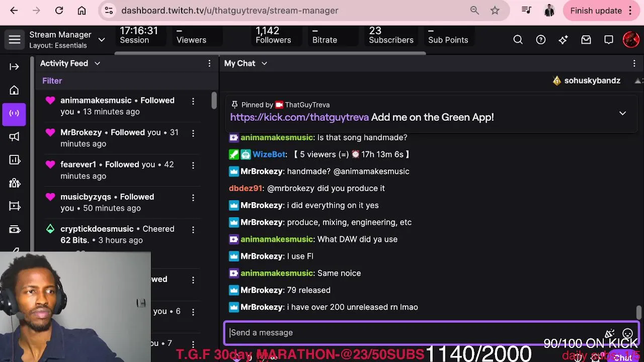644x362 pixels.
Task: Open the Twitch hamburger navigation menu
Action: (x=15, y=40)
